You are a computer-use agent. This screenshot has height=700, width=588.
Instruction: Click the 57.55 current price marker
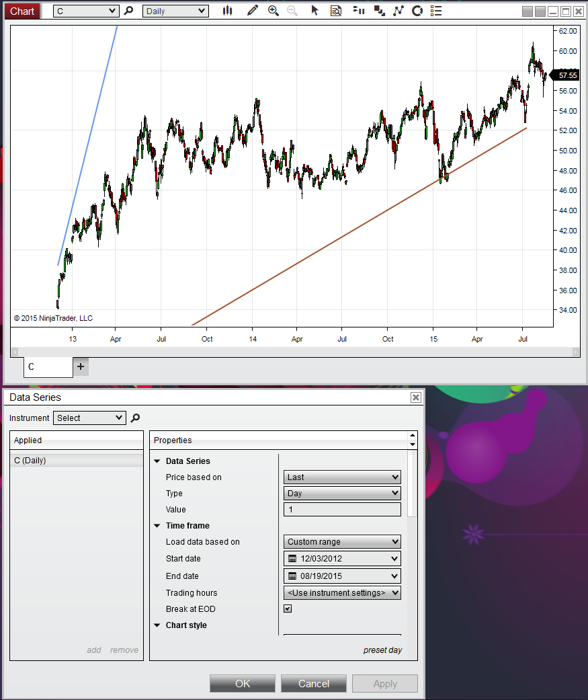564,75
